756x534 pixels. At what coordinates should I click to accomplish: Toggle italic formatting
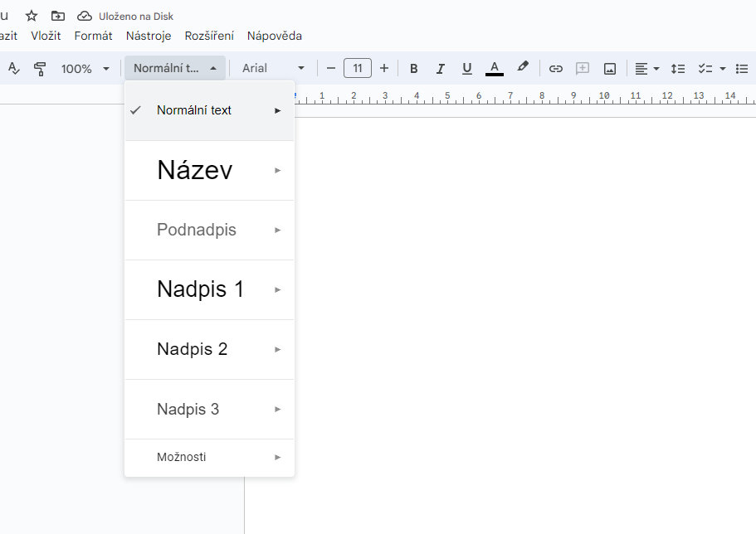click(x=441, y=68)
